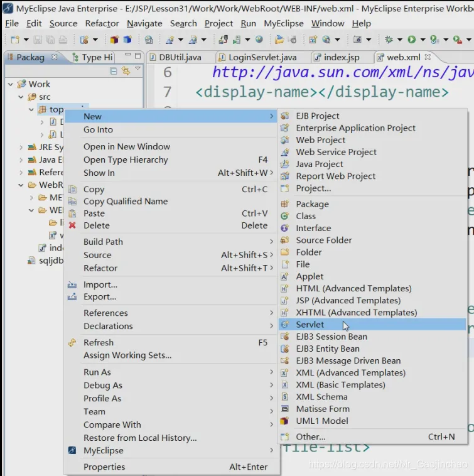474x476 pixels.
Task: Select Java Project in the New submenu
Action: [372, 165]
